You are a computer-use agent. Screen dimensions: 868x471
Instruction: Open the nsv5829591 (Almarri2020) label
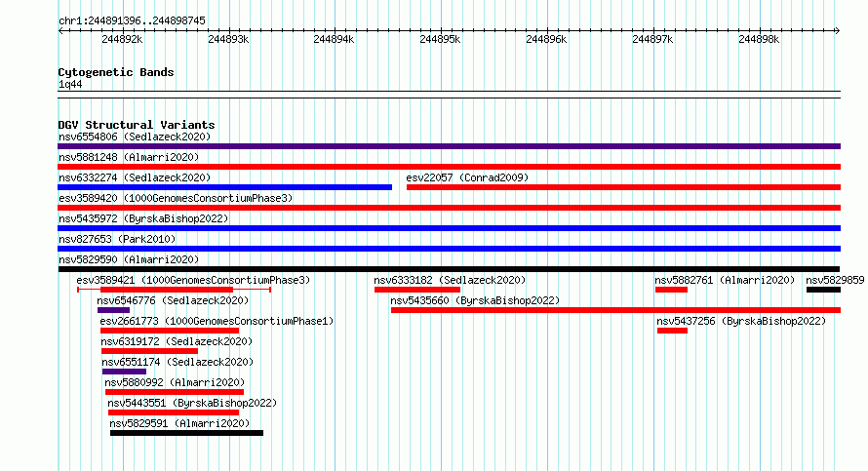point(179,423)
